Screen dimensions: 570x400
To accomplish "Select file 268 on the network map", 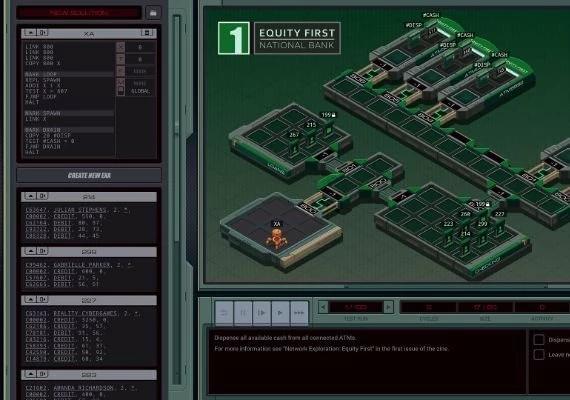I will (x=465, y=222).
